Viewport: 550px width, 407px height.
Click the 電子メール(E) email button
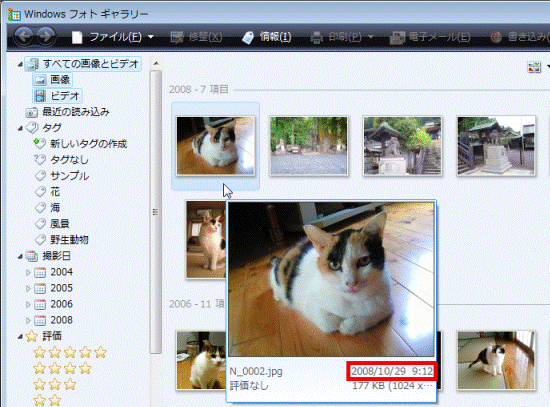[430, 37]
